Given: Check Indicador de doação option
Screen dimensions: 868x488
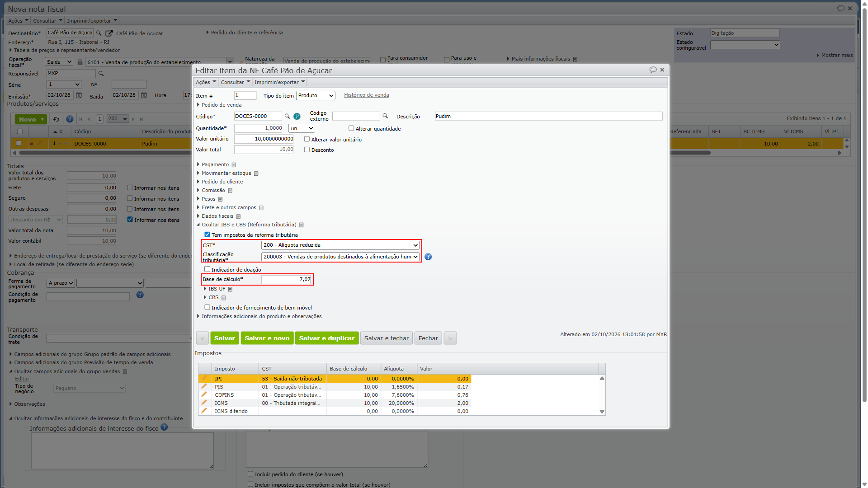Looking at the screenshot, I should click(207, 269).
